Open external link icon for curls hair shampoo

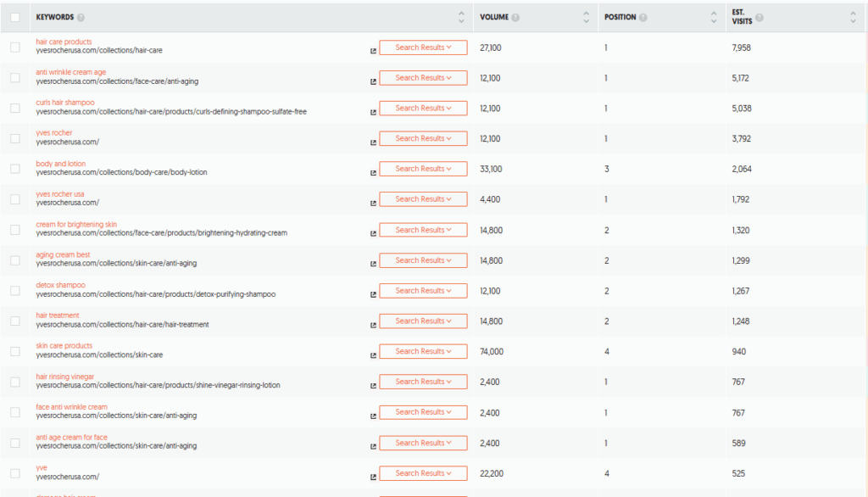(373, 112)
